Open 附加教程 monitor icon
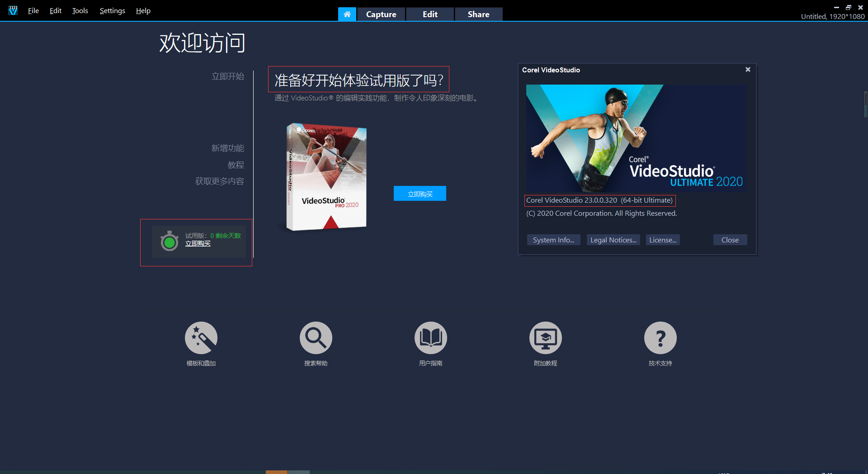 pos(546,338)
